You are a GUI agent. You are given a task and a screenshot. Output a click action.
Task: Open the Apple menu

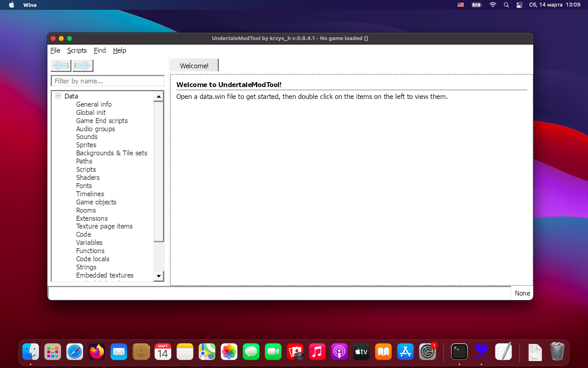[11, 5]
